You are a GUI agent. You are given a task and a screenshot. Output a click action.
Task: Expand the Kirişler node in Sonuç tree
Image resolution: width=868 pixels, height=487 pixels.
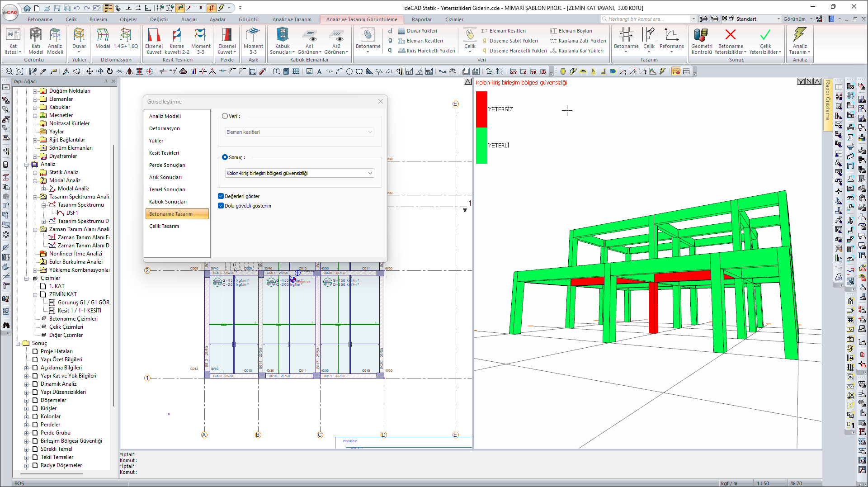click(x=26, y=408)
